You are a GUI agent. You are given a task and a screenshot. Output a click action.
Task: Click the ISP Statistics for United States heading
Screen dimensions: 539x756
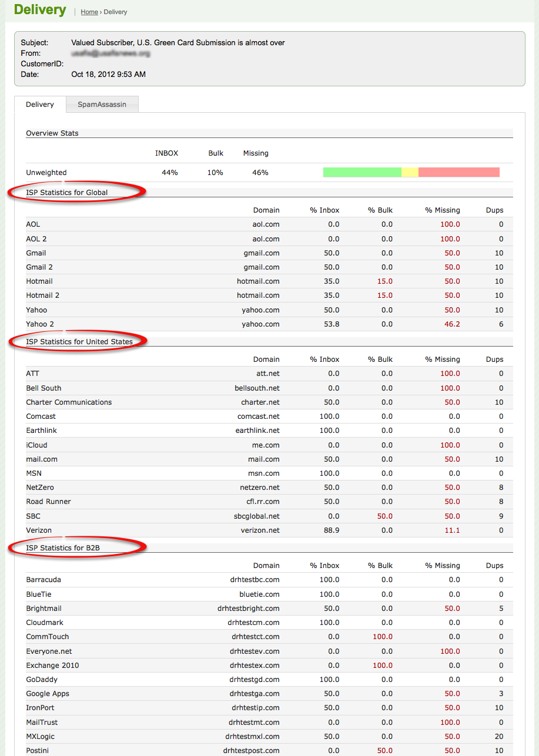[79, 341]
